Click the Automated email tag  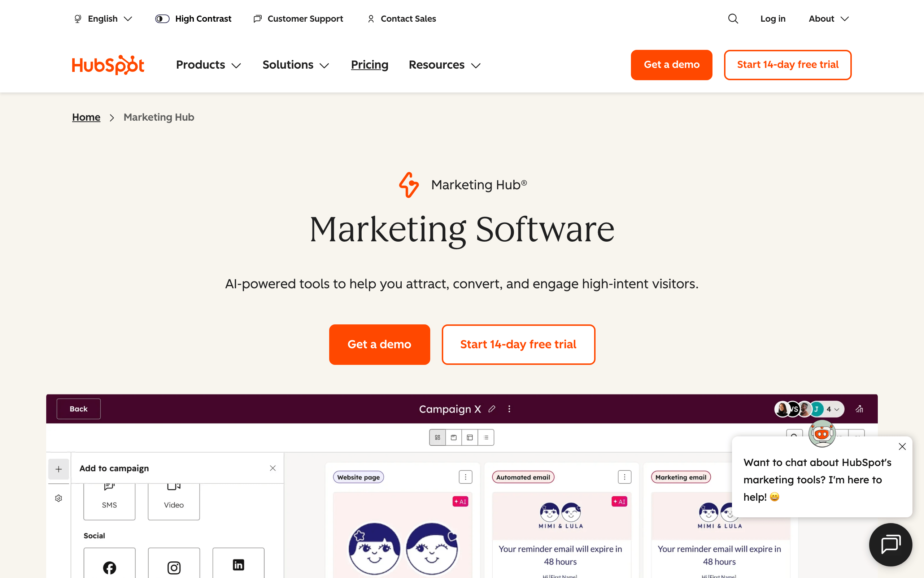tap(523, 477)
